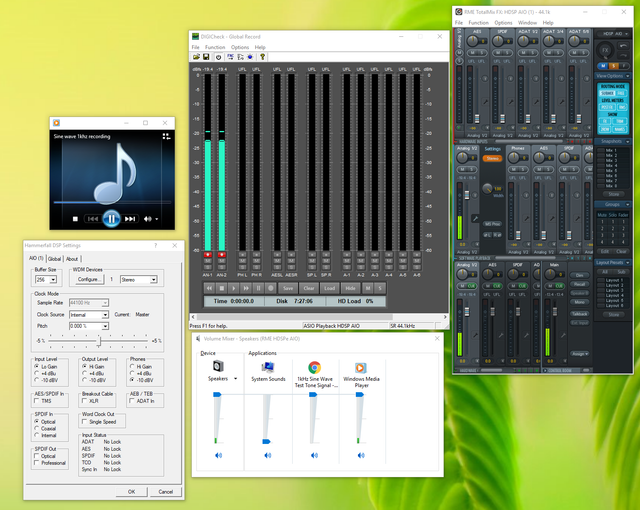640x510 pixels.
Task: Open DIGICheck Options menu
Action: coord(240,47)
